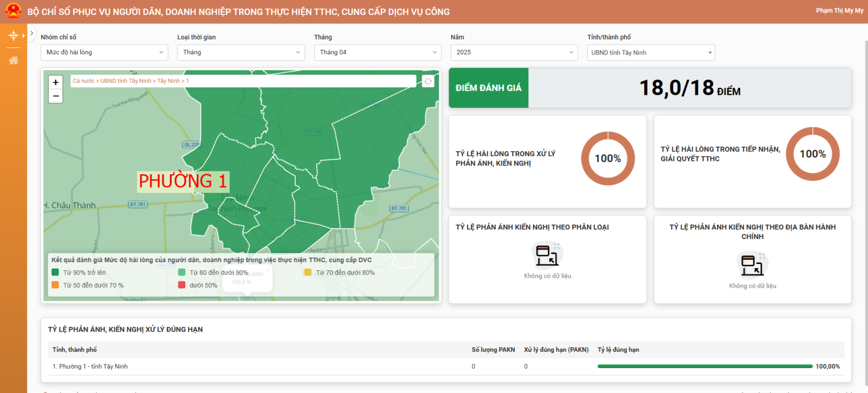Image resolution: width=868 pixels, height=393 pixels.
Task: Open the Phạm Thị Mỹ My user menu
Action: pyautogui.click(x=840, y=10)
